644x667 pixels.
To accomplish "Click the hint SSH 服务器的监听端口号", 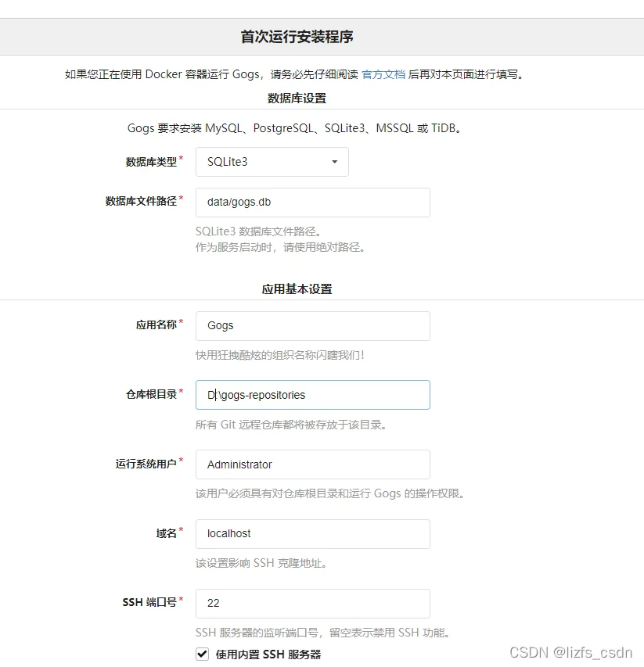I will click(322, 633).
